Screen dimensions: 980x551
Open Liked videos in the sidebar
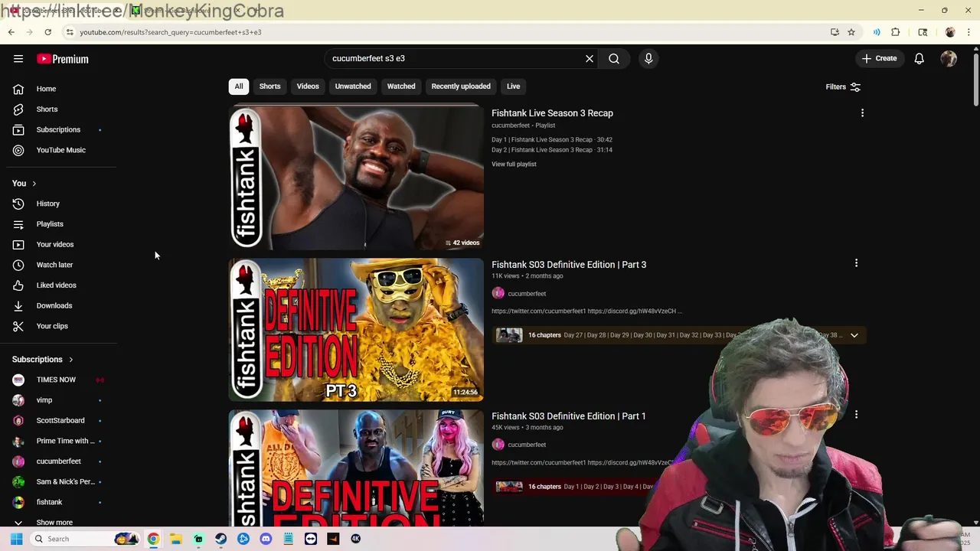pos(61,285)
